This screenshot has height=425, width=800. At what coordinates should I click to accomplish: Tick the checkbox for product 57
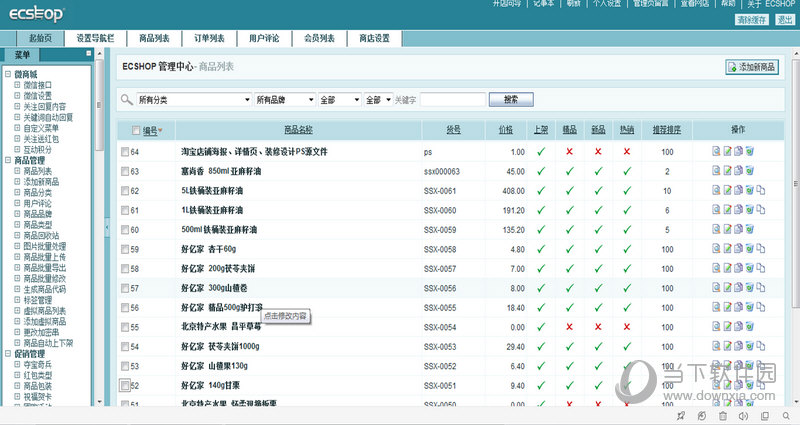click(x=125, y=288)
